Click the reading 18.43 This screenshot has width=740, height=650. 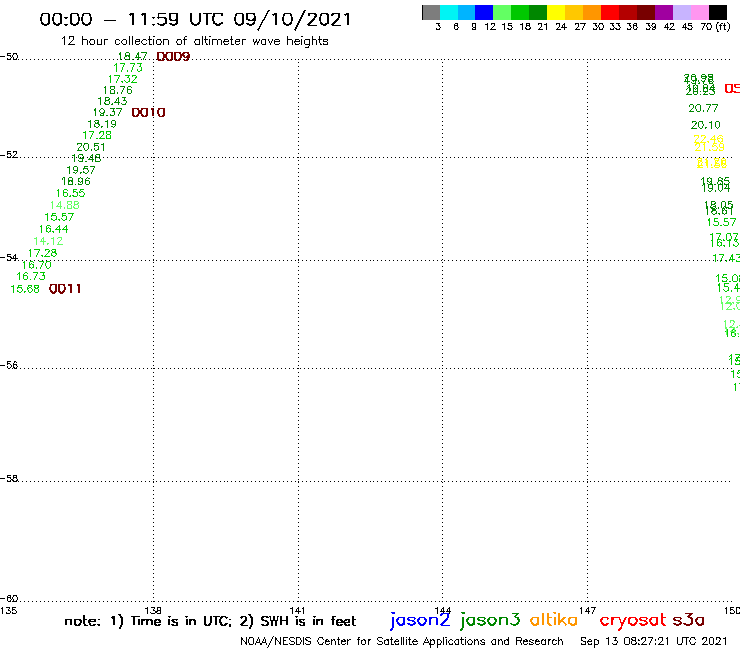pyautogui.click(x=112, y=101)
